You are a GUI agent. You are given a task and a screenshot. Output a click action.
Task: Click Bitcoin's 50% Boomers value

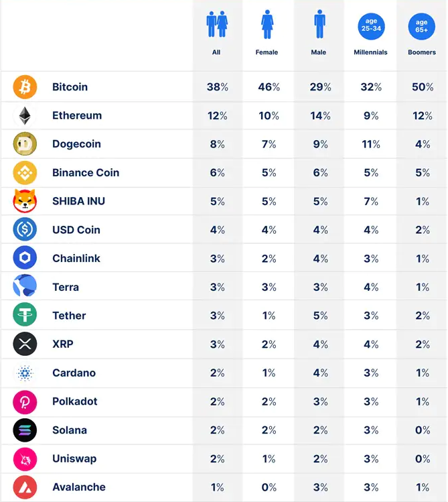pos(423,87)
